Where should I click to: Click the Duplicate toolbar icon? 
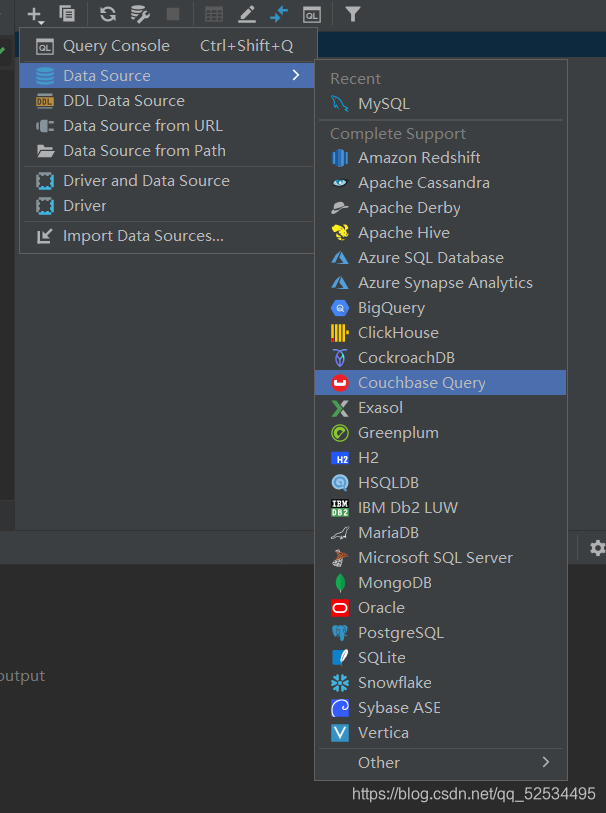67,14
